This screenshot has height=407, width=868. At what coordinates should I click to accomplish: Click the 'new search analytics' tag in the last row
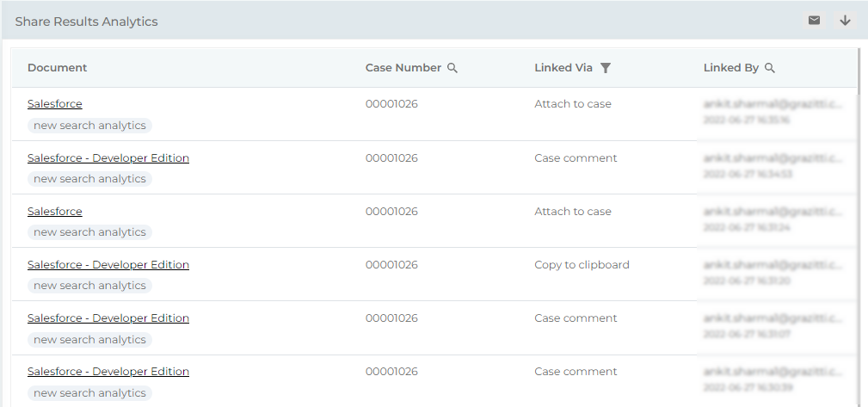click(90, 393)
